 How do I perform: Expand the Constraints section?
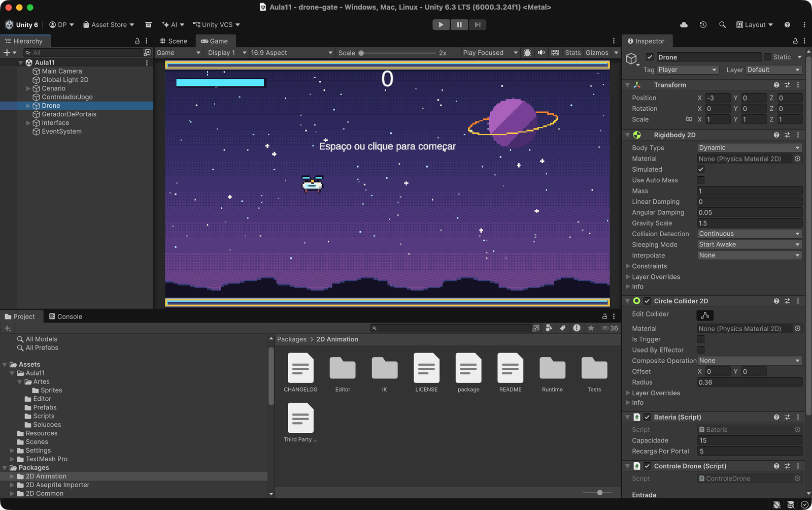pos(628,266)
